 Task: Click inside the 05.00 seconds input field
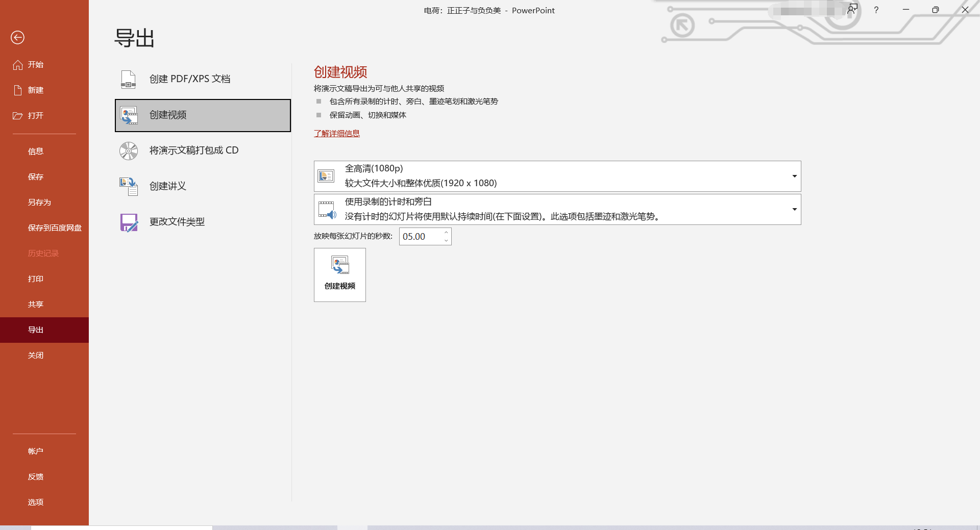[x=420, y=236]
